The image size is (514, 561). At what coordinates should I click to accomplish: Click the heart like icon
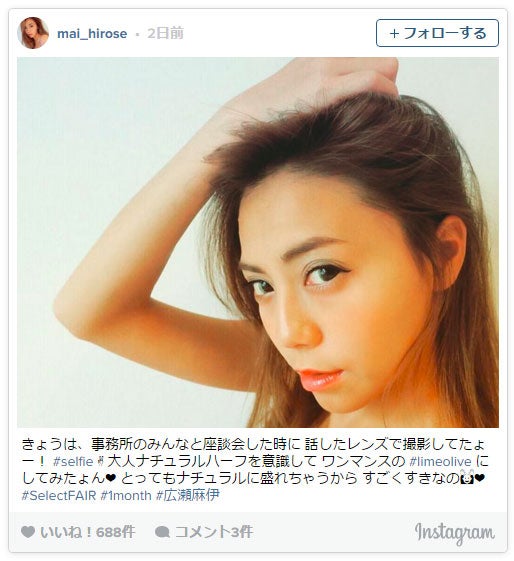point(28,532)
